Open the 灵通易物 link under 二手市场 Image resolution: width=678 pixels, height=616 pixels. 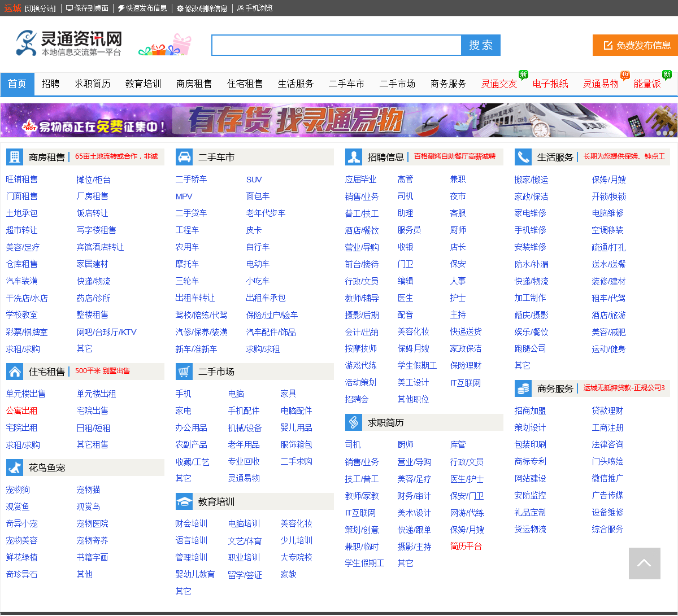click(x=244, y=478)
